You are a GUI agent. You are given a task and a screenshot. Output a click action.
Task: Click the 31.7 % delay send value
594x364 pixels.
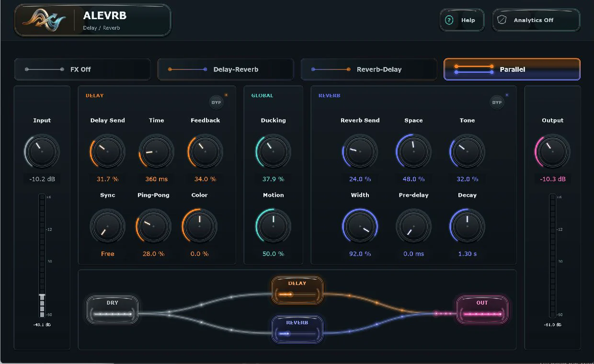(x=107, y=179)
